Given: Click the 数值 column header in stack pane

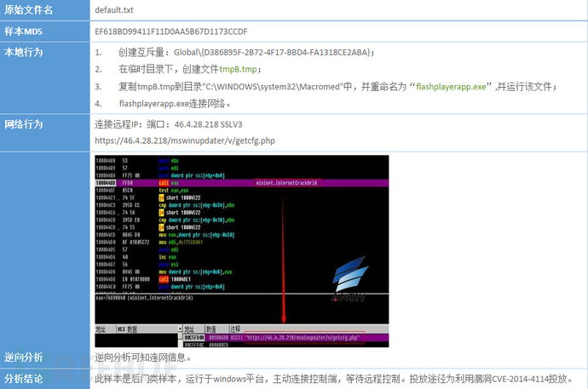Looking at the screenshot, I should pyautogui.click(x=216, y=329).
